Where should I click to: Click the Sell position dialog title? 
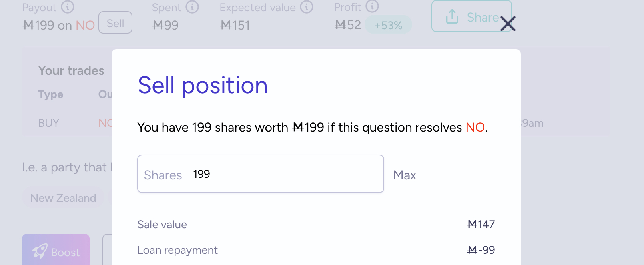coord(203,86)
